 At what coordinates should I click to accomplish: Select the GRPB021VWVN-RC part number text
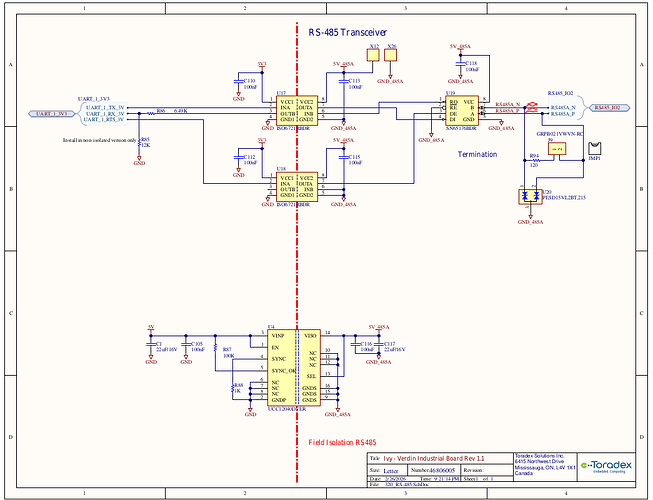[x=560, y=134]
